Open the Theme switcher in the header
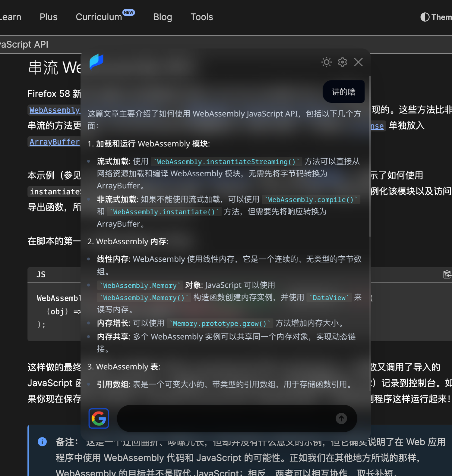452x476 pixels. [x=436, y=17]
